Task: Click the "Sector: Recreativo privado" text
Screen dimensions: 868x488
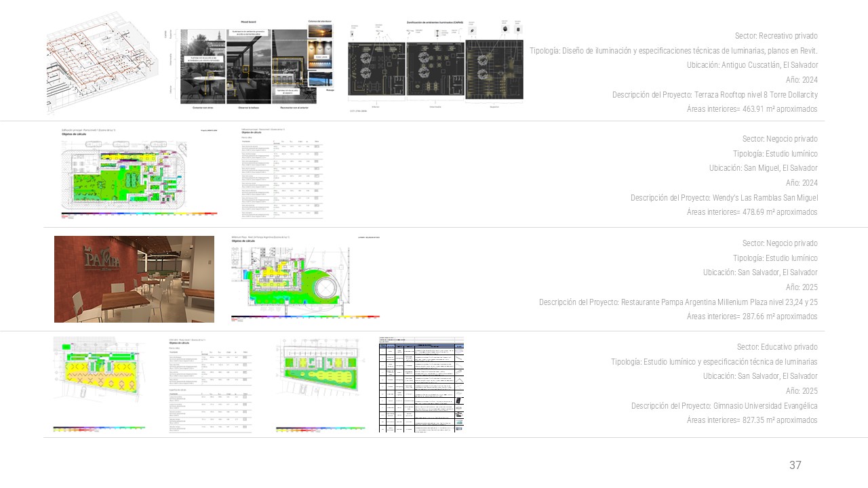Action: pyautogui.click(x=776, y=36)
